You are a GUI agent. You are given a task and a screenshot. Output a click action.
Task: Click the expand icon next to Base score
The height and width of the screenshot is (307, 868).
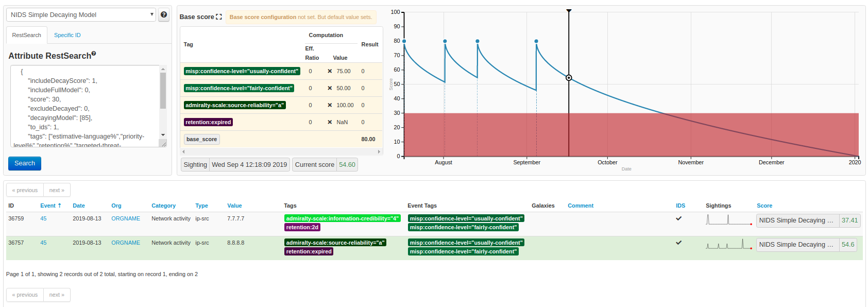coord(219,17)
